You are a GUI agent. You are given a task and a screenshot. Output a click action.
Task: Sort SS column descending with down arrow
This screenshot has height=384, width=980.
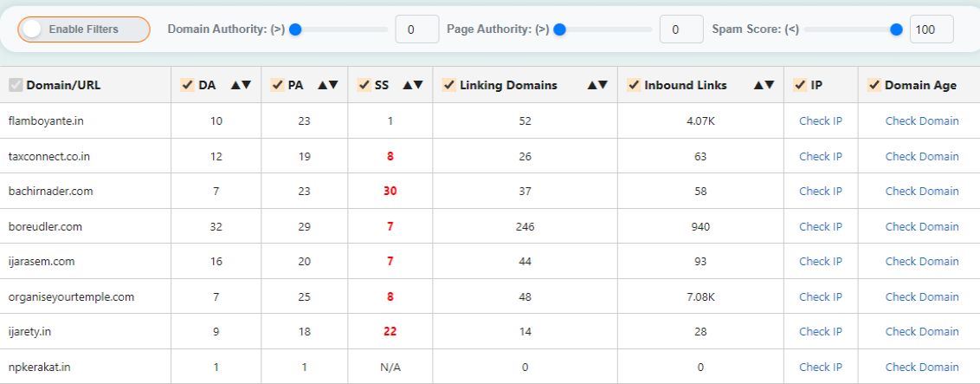tap(418, 85)
